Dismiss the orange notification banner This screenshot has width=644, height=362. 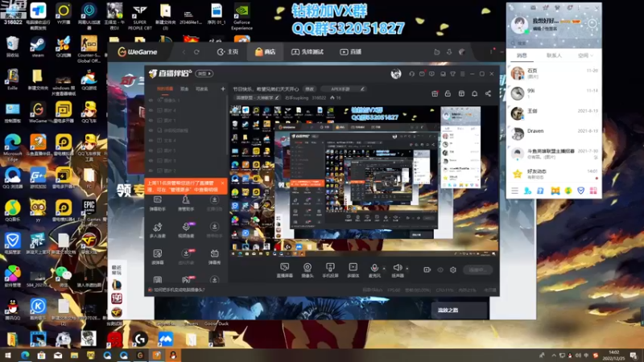[223, 183]
